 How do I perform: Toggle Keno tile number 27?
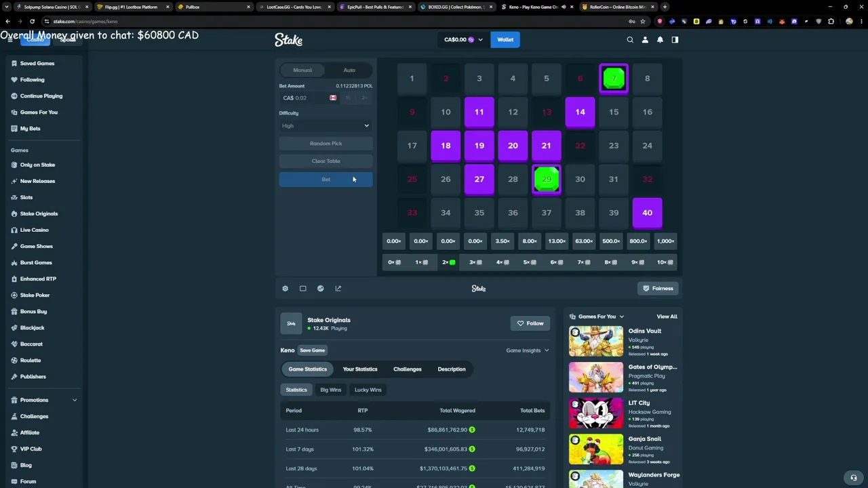[479, 180]
